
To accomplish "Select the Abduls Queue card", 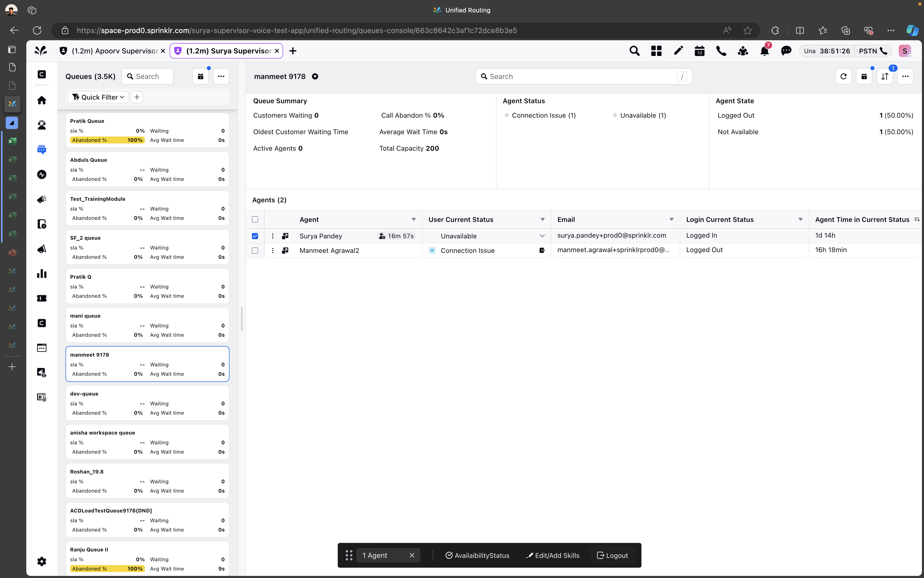I will point(147,169).
